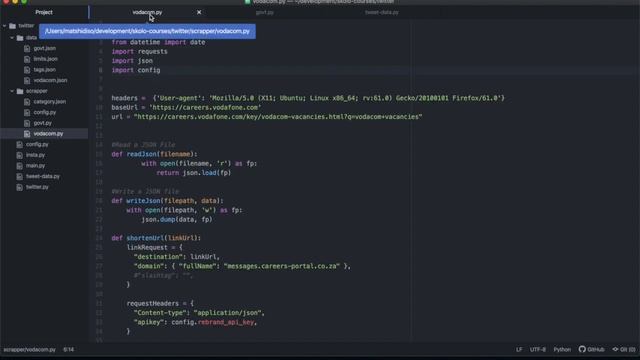The width and height of the screenshot is (640, 360).
Task: Click file icon beside insta.py
Action: click(20, 155)
